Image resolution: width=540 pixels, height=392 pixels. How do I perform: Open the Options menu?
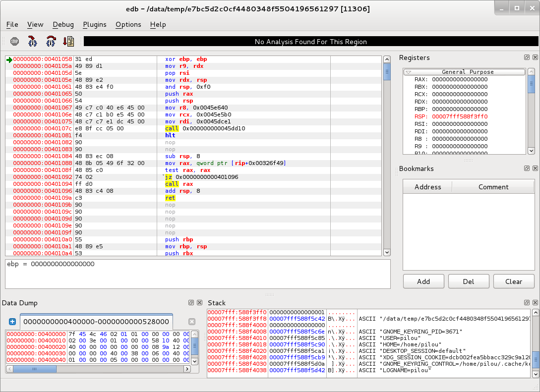(128, 24)
